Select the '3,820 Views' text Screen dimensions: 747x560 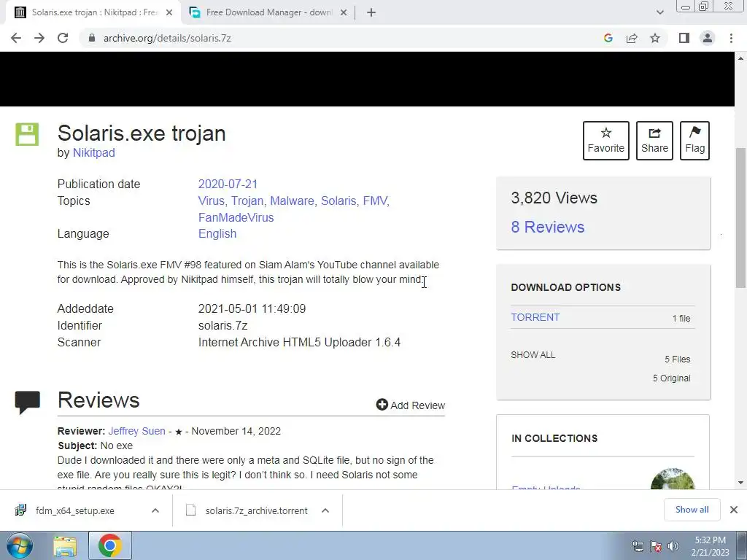[554, 198]
